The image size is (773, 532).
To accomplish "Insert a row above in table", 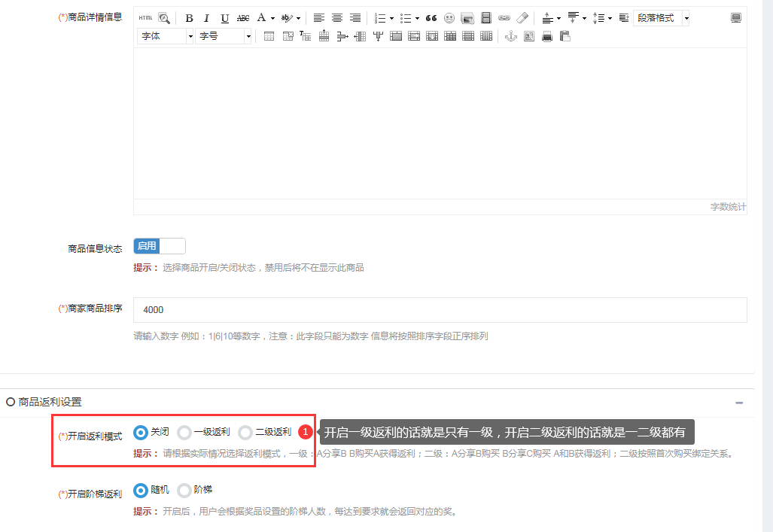I will (324, 36).
